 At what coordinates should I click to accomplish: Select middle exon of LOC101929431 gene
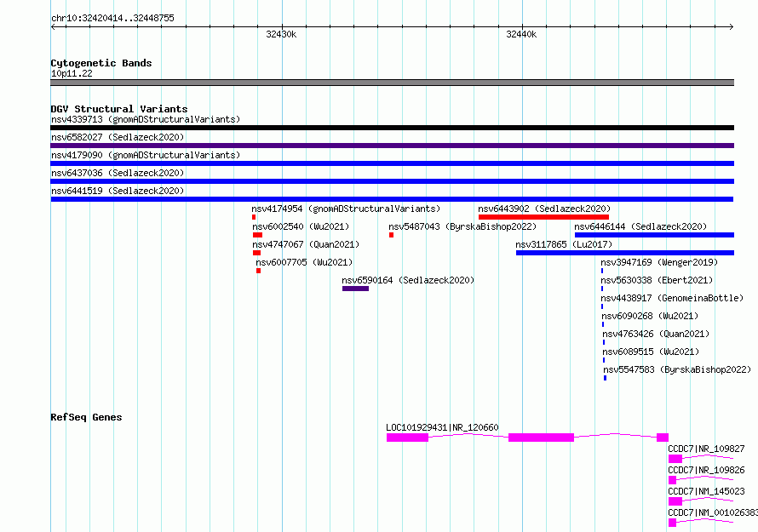(x=542, y=438)
